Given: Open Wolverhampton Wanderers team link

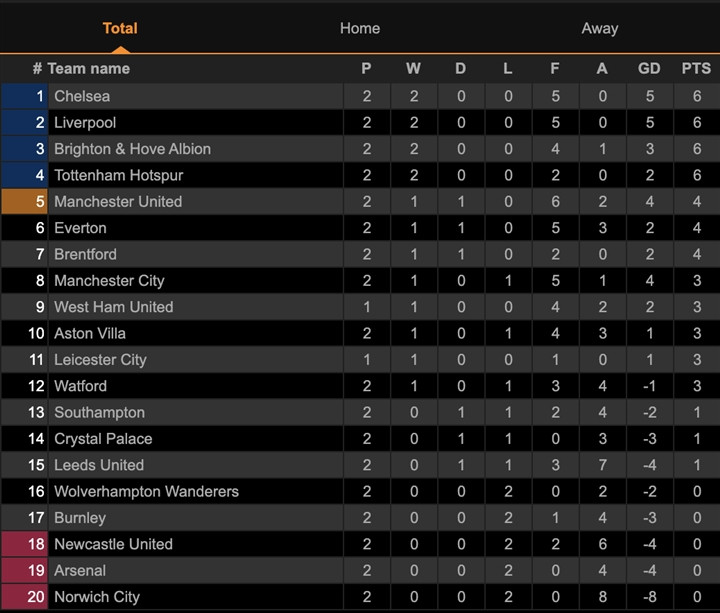Looking at the screenshot, I should point(146,491).
